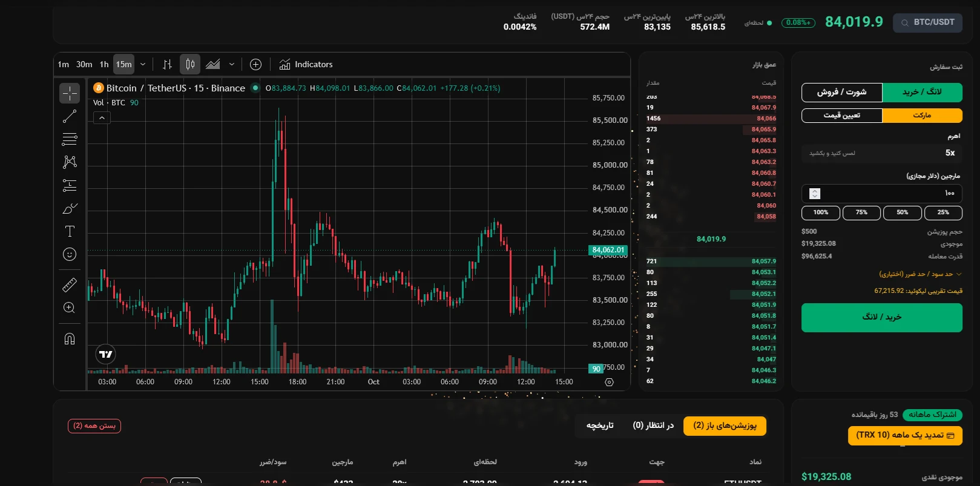Switch chart interval to 1h
Screen dimensions: 980x486
pos(104,64)
